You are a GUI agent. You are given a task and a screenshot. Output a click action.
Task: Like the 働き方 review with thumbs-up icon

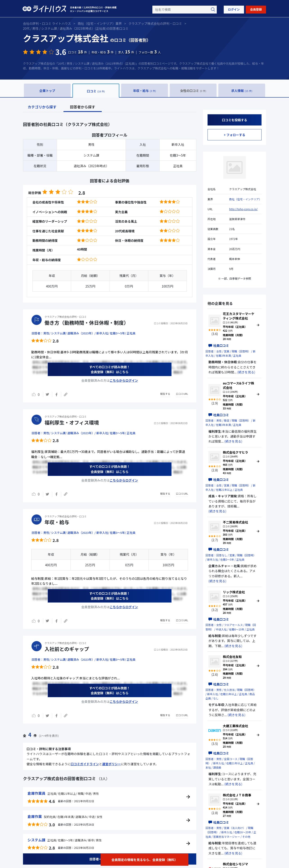34,394
